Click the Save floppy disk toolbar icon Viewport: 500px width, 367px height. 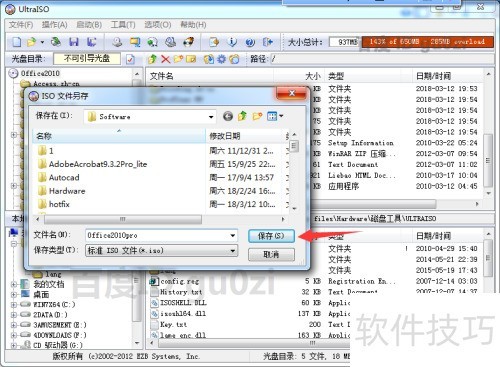(x=74, y=42)
